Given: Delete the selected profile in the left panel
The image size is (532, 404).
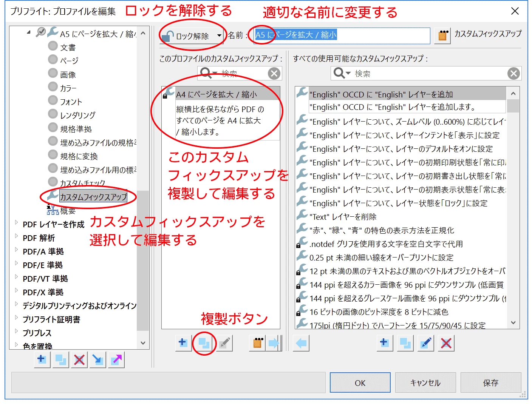Looking at the screenshot, I should pos(79,359).
